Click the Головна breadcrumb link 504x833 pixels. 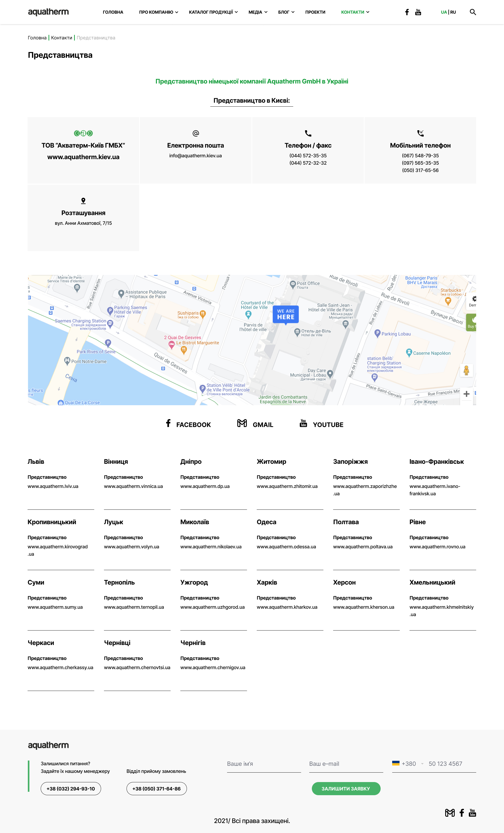pyautogui.click(x=37, y=38)
